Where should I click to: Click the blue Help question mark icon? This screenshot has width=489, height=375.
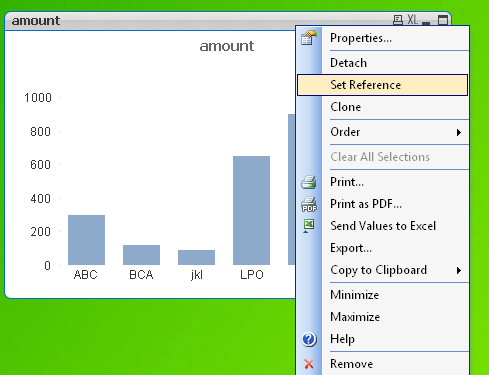pos(309,339)
